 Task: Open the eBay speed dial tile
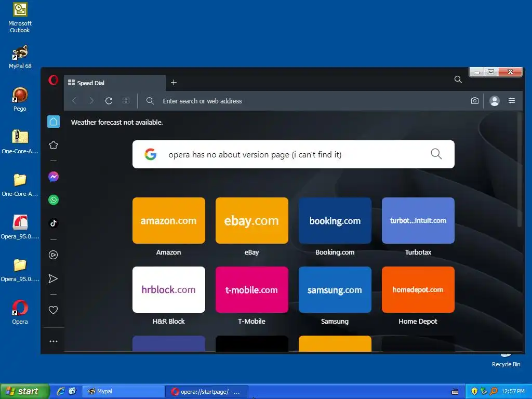point(252,220)
